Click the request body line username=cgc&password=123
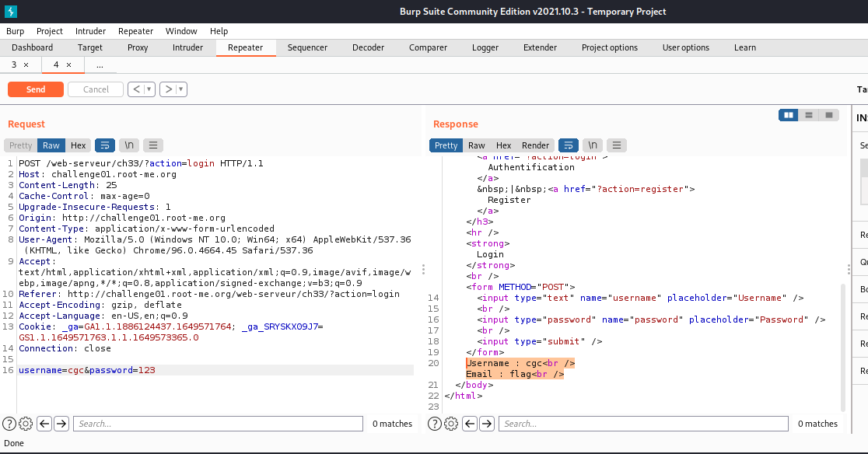 pyautogui.click(x=87, y=370)
